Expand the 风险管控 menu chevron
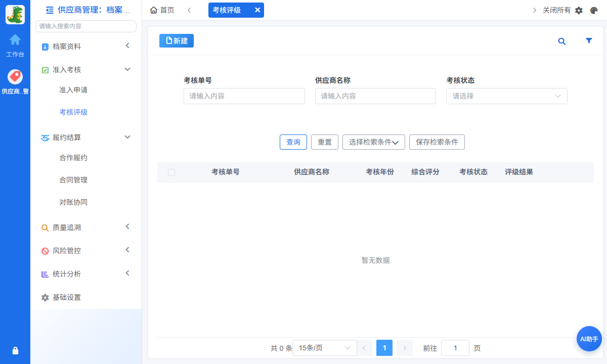This screenshot has height=364, width=607. pyautogui.click(x=127, y=250)
